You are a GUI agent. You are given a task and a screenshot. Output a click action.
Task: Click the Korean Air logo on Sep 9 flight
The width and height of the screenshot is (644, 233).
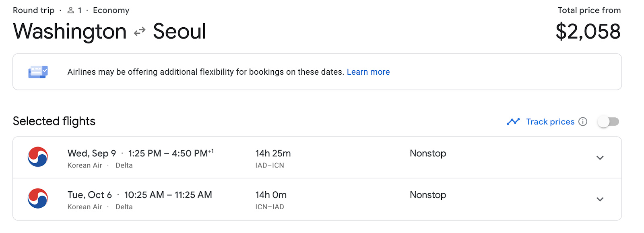(38, 157)
